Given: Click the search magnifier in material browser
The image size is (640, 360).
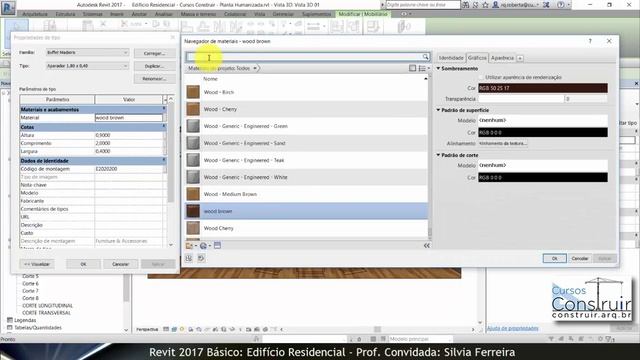Looking at the screenshot, I should [425, 57].
